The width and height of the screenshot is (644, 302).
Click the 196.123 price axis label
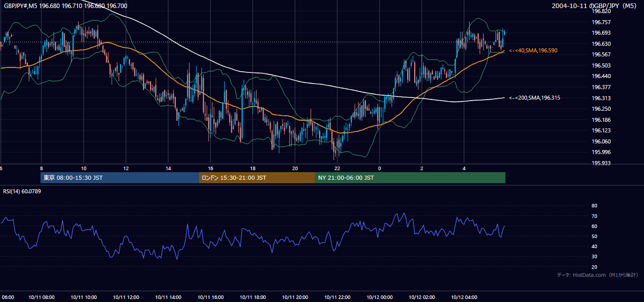pos(601,130)
